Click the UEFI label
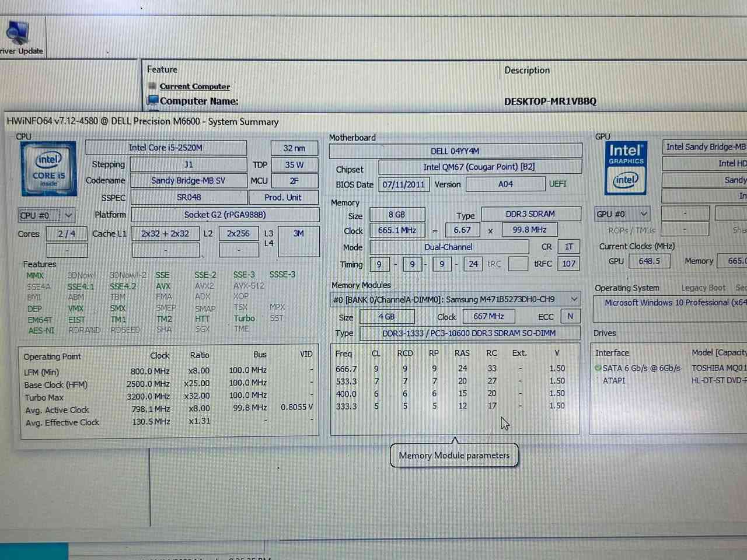 coord(558,184)
